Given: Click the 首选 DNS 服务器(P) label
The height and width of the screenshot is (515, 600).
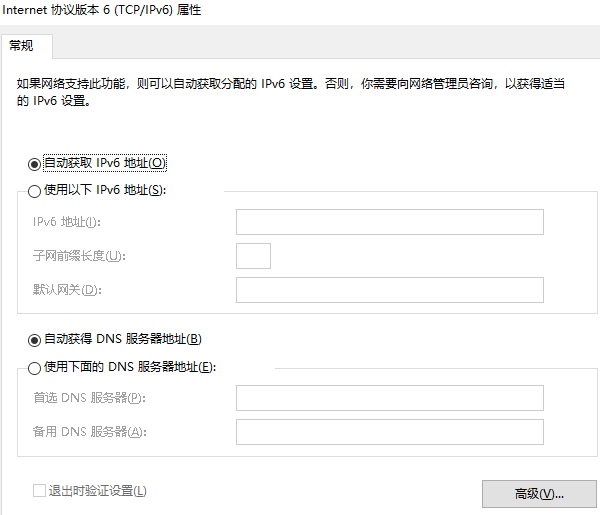Looking at the screenshot, I should (x=89, y=398).
